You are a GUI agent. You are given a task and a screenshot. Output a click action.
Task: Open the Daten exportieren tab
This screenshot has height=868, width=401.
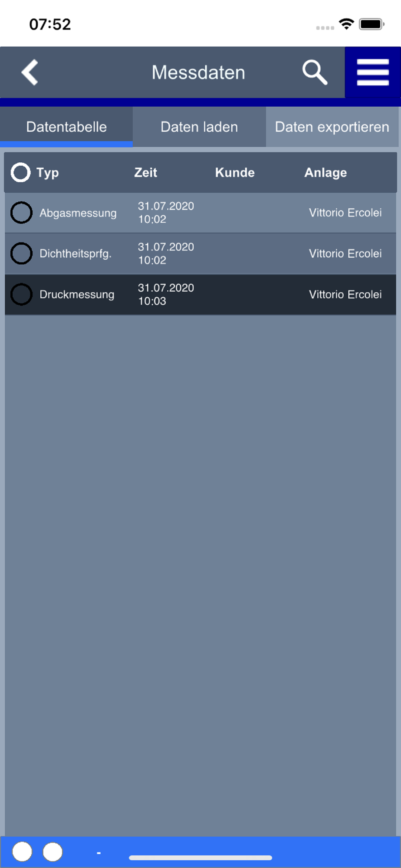pos(332,127)
